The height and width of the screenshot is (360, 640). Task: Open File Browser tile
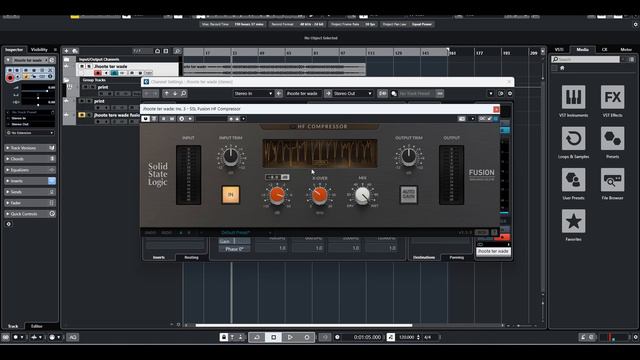tap(612, 180)
